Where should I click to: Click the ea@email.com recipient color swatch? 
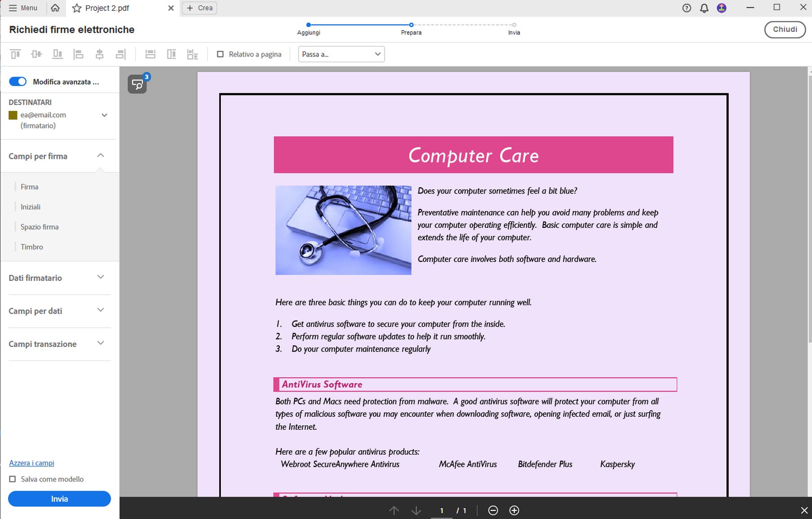[13, 115]
